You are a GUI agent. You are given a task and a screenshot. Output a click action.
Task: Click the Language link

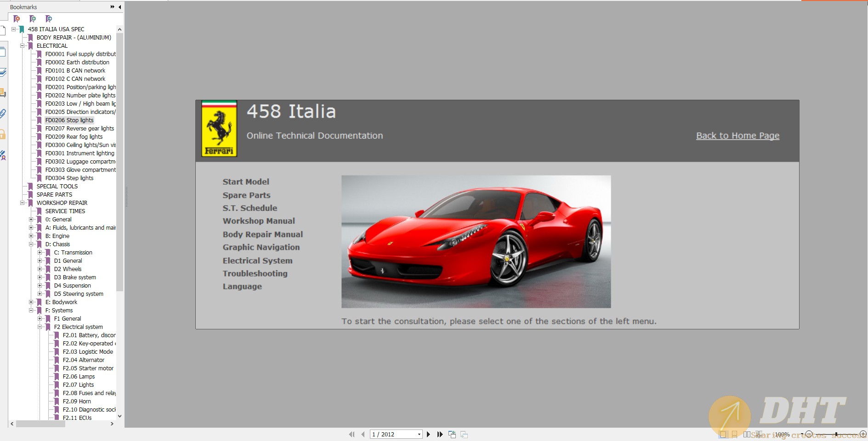(x=242, y=287)
